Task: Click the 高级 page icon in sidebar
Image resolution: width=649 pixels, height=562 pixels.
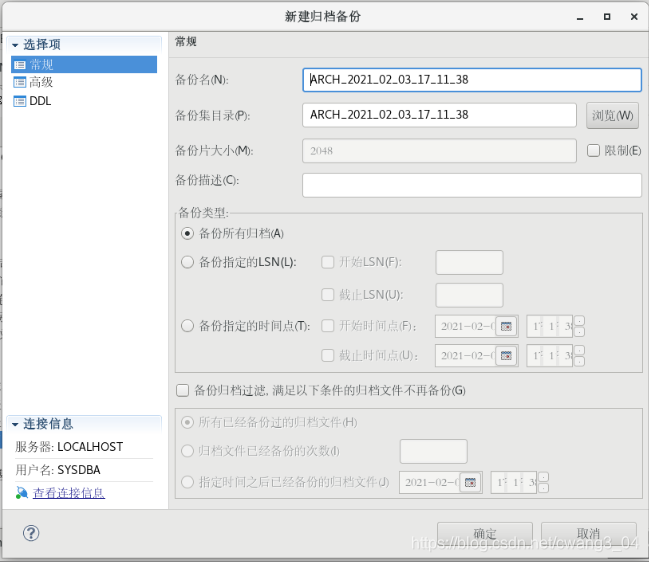Action: click(x=19, y=82)
